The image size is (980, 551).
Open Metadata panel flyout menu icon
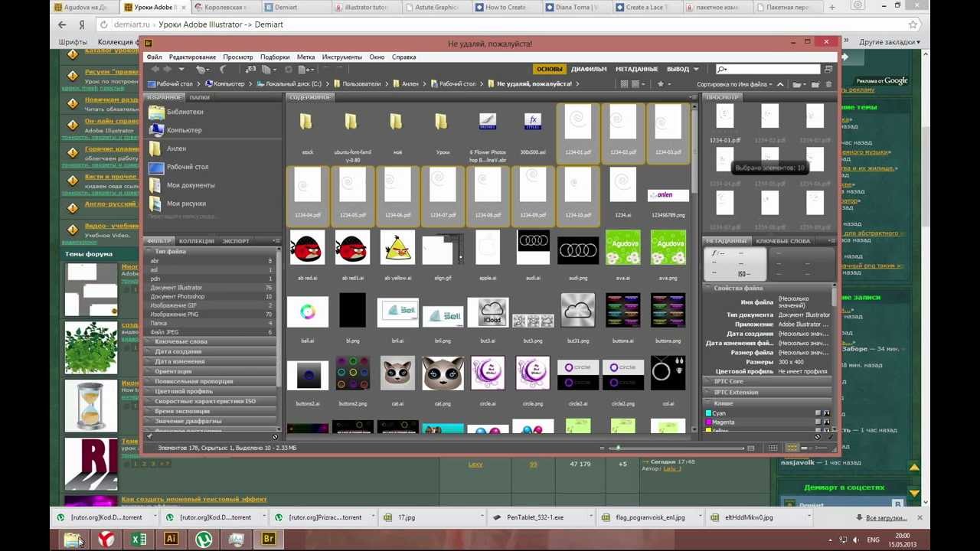point(832,241)
